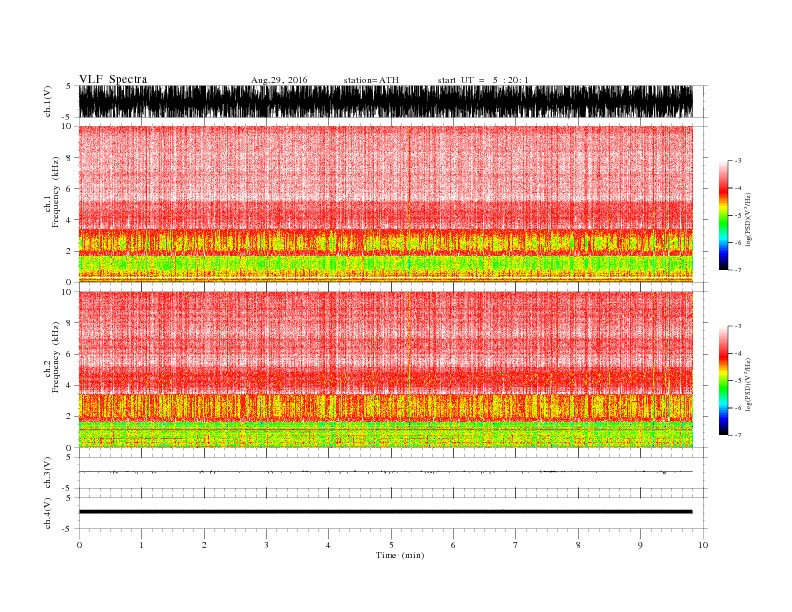
Task: Click the 'start UT = 5 :20: 1' label
Action: coord(483,80)
